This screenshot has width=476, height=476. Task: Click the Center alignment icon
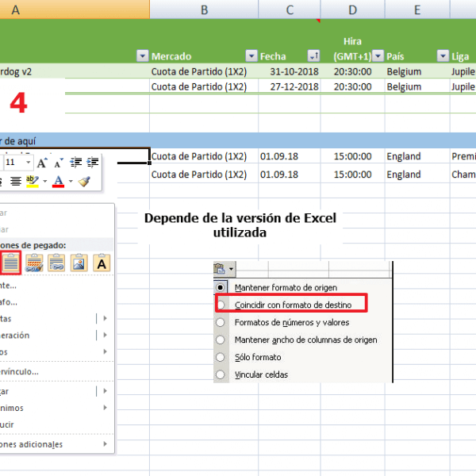tap(16, 181)
